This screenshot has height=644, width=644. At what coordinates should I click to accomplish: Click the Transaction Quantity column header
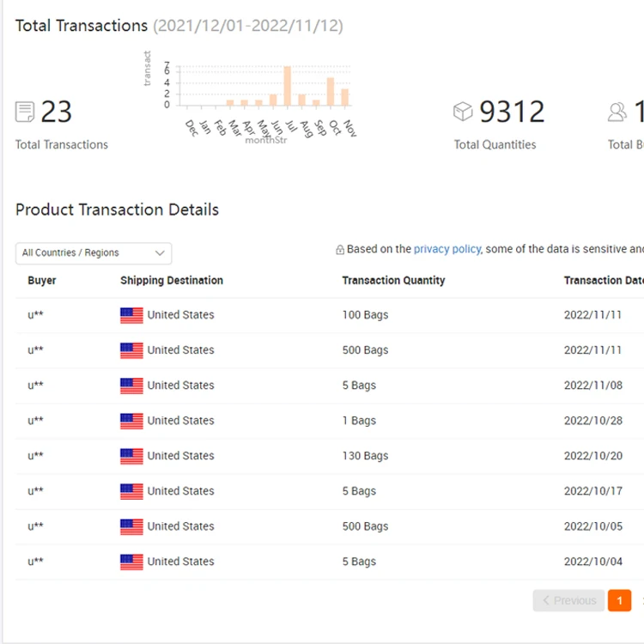pos(393,281)
